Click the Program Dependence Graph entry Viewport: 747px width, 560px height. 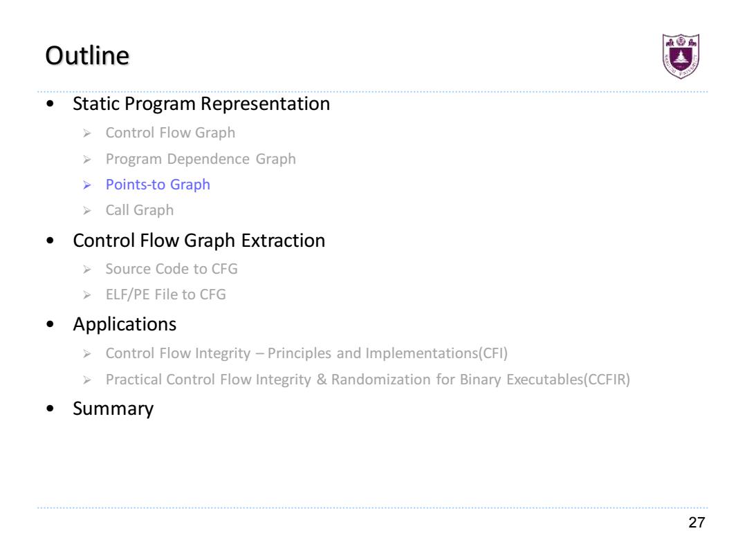point(201,159)
